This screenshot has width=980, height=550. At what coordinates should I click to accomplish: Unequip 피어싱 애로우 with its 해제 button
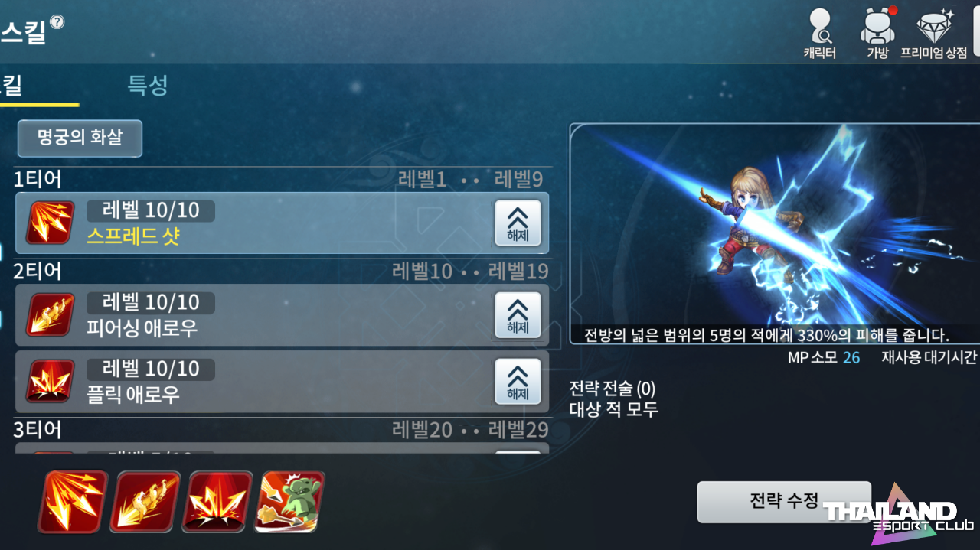pos(518,315)
